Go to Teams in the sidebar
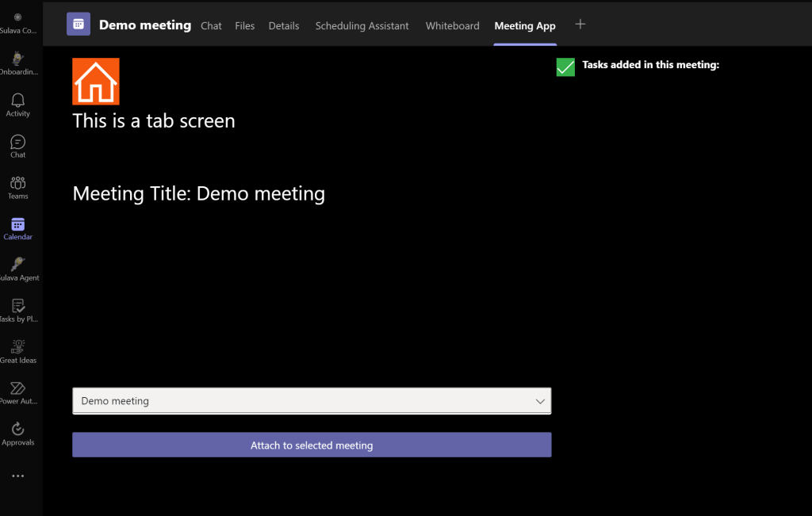Screen dimensions: 812x516 pyautogui.click(x=17, y=186)
